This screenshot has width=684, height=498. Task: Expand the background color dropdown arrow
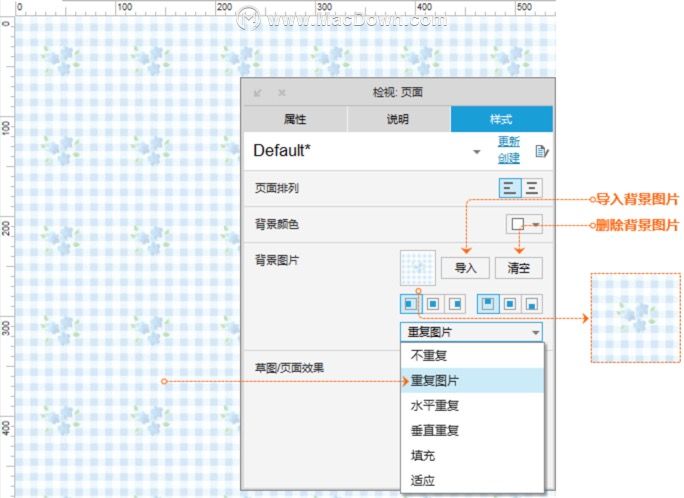(x=536, y=225)
